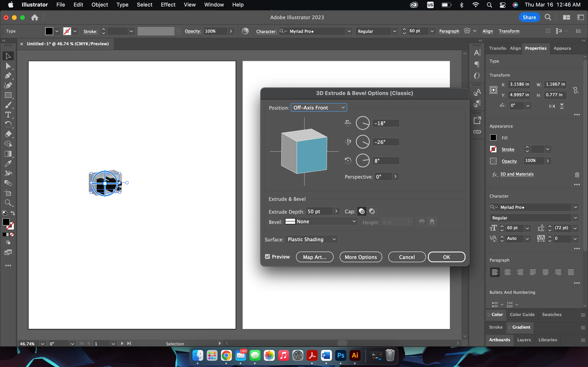Turn cap off for hollow appearance
The width and height of the screenshot is (588, 367).
[x=372, y=211]
